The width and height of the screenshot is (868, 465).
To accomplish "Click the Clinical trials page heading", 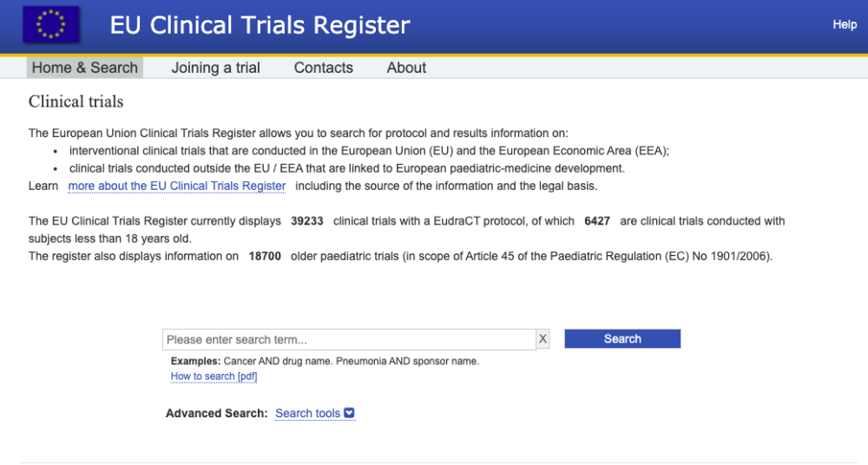I will [76, 102].
